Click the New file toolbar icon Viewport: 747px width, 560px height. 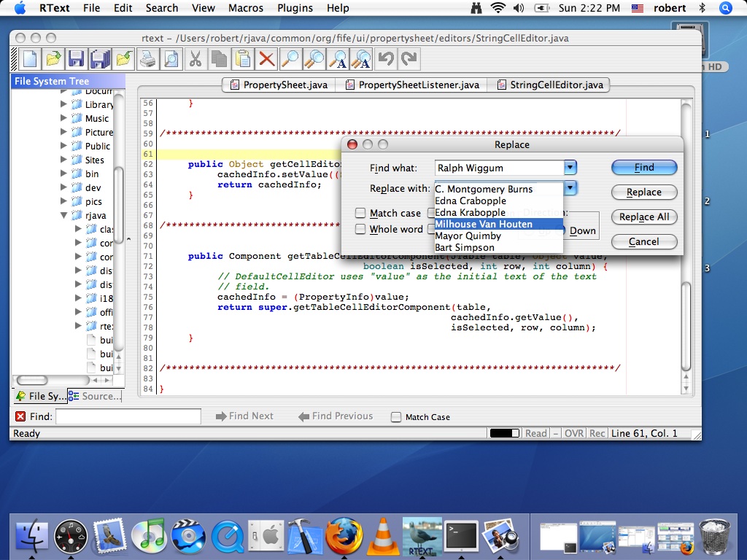29,59
